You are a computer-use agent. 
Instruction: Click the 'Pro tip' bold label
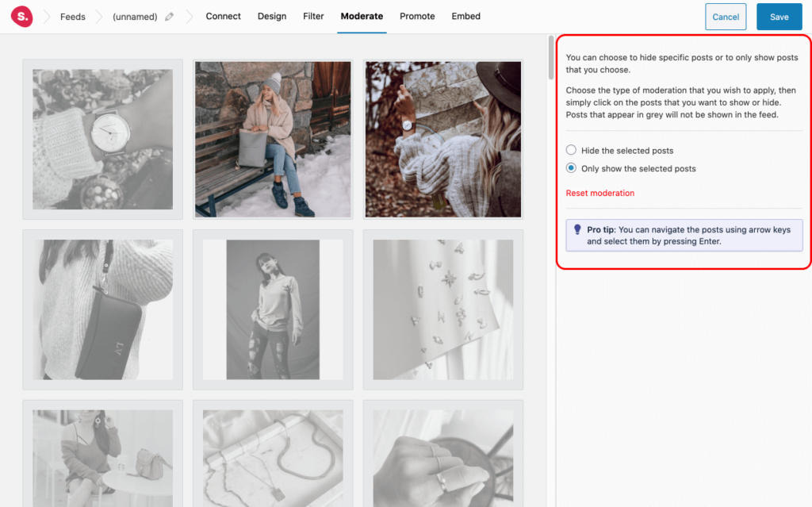(x=601, y=229)
